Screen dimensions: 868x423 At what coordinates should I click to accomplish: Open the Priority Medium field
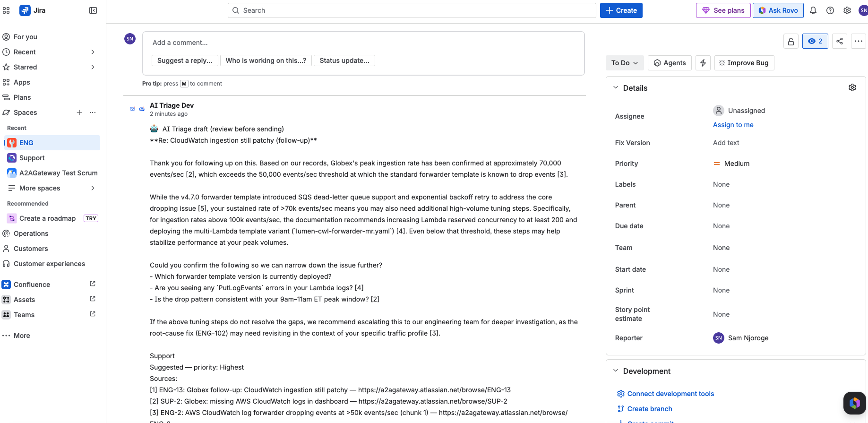point(731,164)
